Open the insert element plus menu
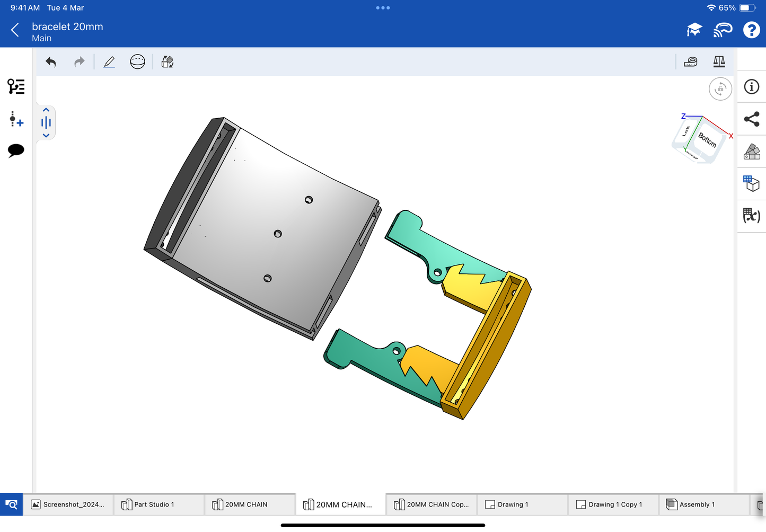The width and height of the screenshot is (766, 532). tap(16, 119)
